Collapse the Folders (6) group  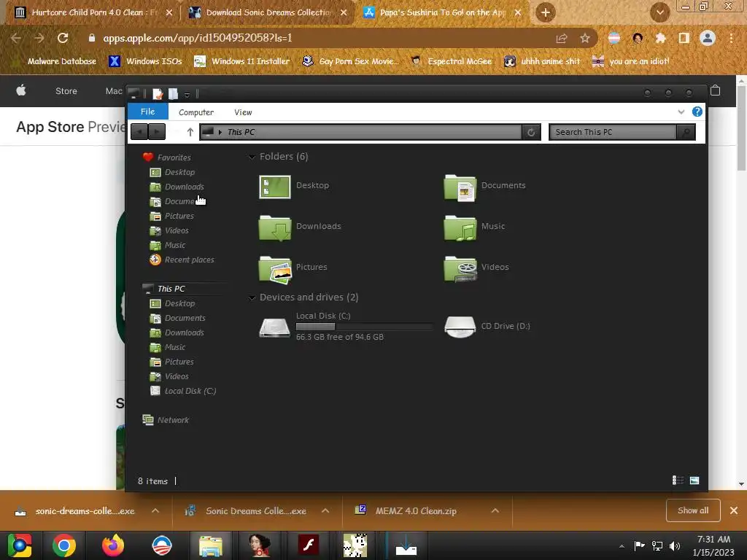pos(252,157)
